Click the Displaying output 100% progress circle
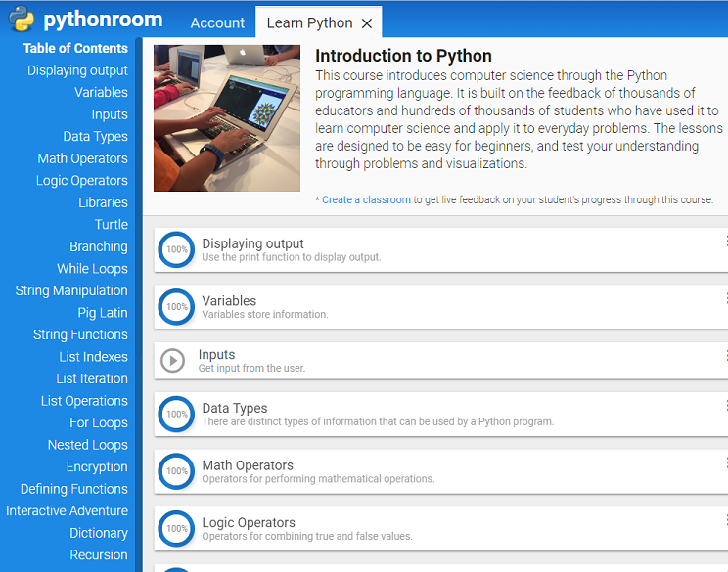728x572 pixels. (176, 249)
